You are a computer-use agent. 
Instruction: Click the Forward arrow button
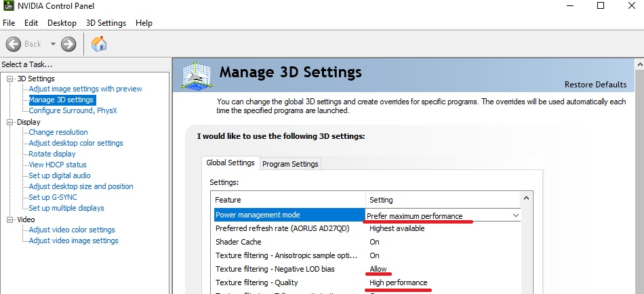tap(68, 44)
